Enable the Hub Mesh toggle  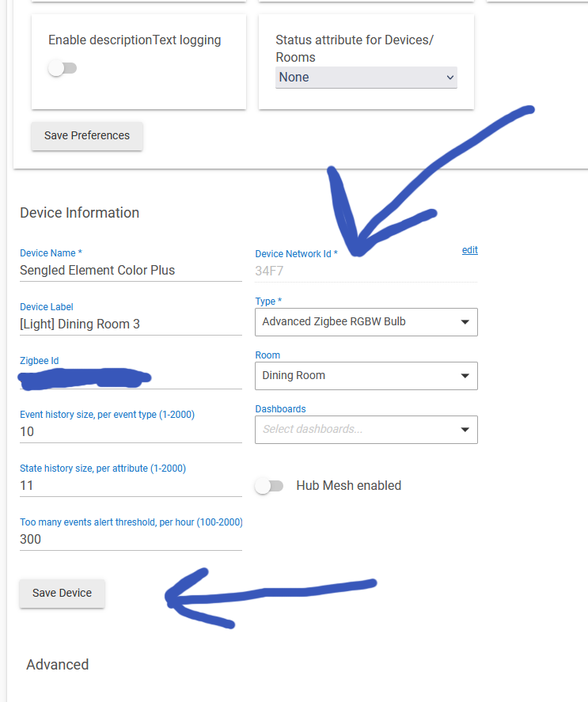[x=269, y=486]
